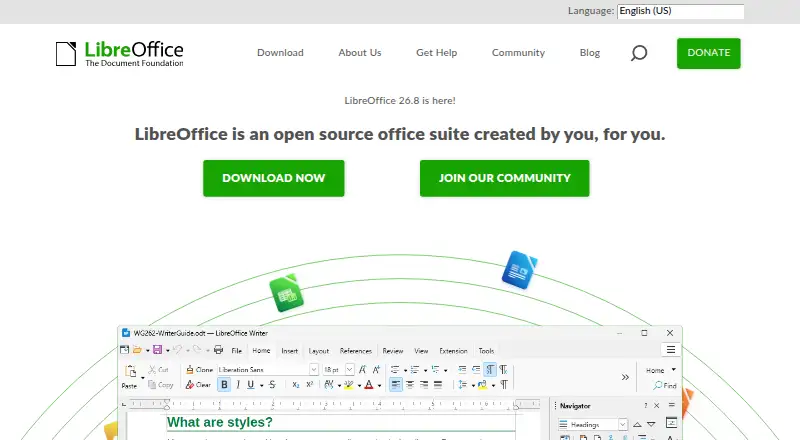Viewport: 800px width, 440px height.
Task: Toggle Italic formatting in Writer
Action: (x=238, y=385)
